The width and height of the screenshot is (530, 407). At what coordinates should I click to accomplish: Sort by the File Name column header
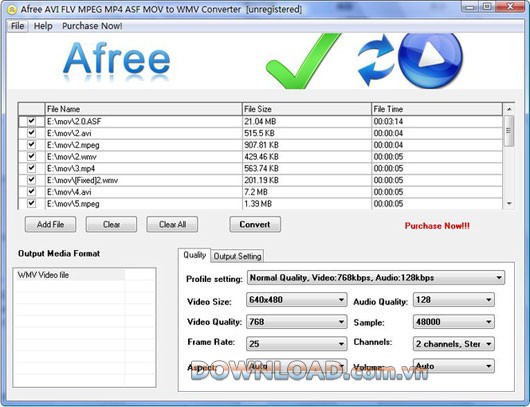pyautogui.click(x=144, y=109)
